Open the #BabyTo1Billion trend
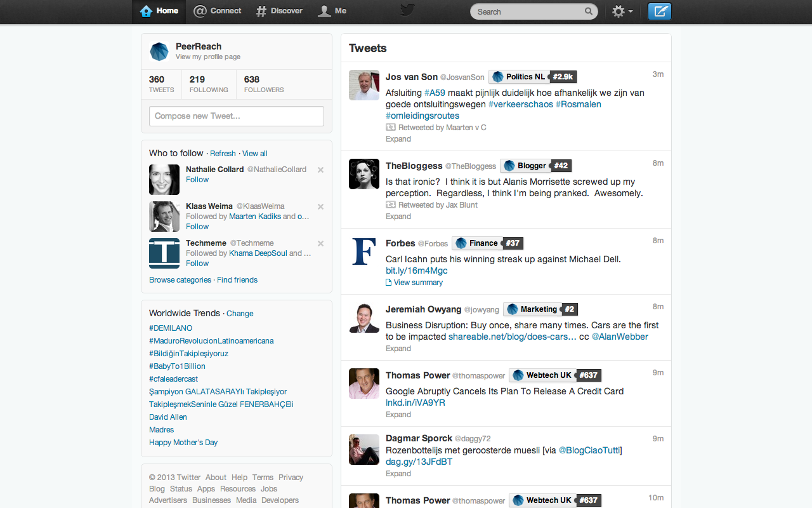Viewport: 812px width, 508px height. point(177,366)
